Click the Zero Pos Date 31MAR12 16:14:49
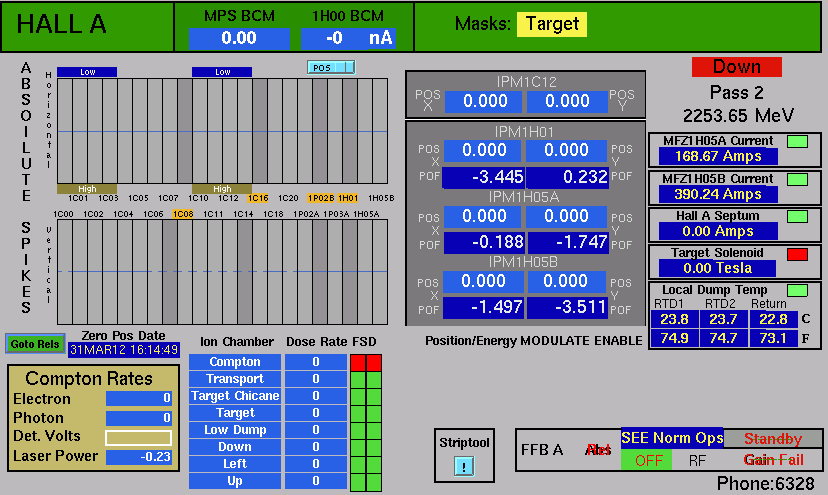The image size is (828, 495). click(x=124, y=350)
